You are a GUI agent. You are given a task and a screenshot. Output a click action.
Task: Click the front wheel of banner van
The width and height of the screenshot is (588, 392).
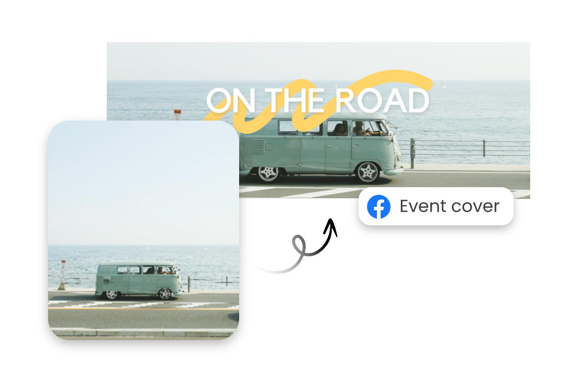367,171
